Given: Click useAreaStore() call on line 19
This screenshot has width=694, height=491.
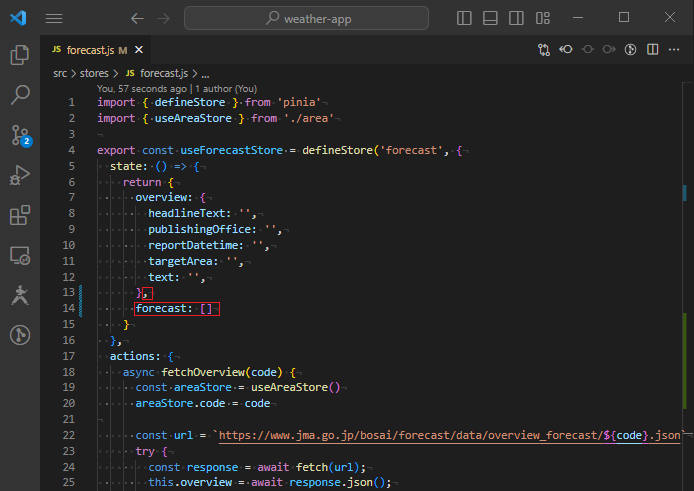Looking at the screenshot, I should coord(296,387).
